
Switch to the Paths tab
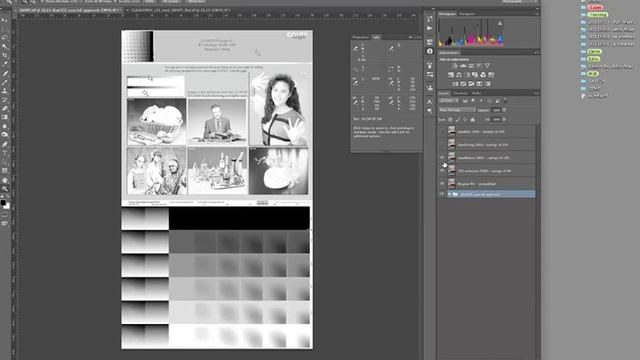(x=476, y=93)
